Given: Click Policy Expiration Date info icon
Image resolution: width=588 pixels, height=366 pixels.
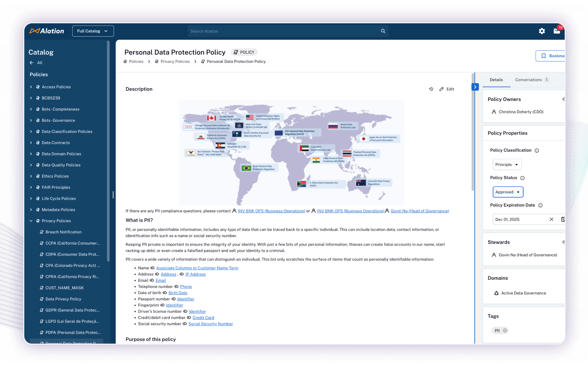Looking at the screenshot, I should pyautogui.click(x=540, y=205).
